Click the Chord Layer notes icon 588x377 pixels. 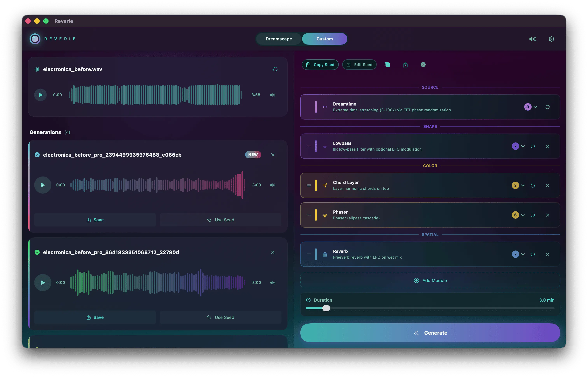(x=325, y=185)
